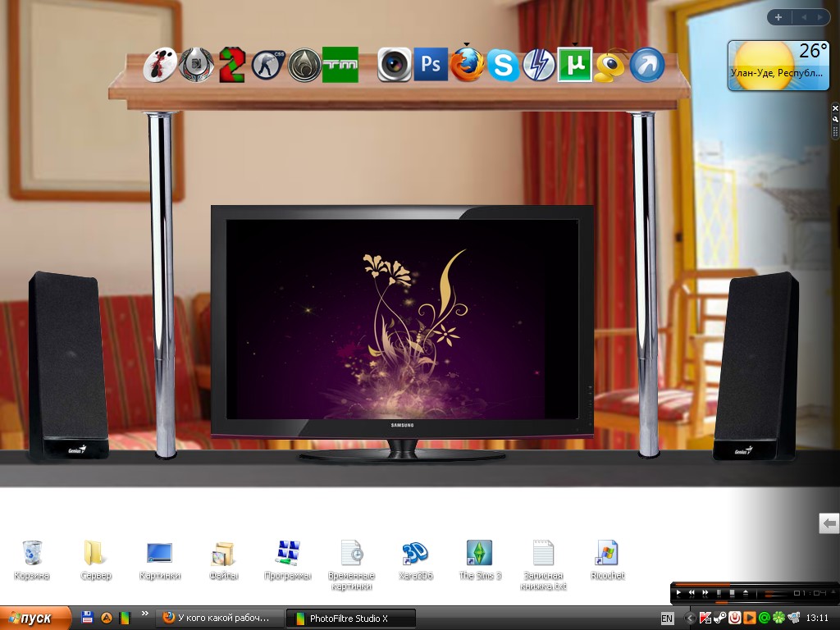
Task: Launch Photoshop from the dock
Action: pyautogui.click(x=431, y=65)
